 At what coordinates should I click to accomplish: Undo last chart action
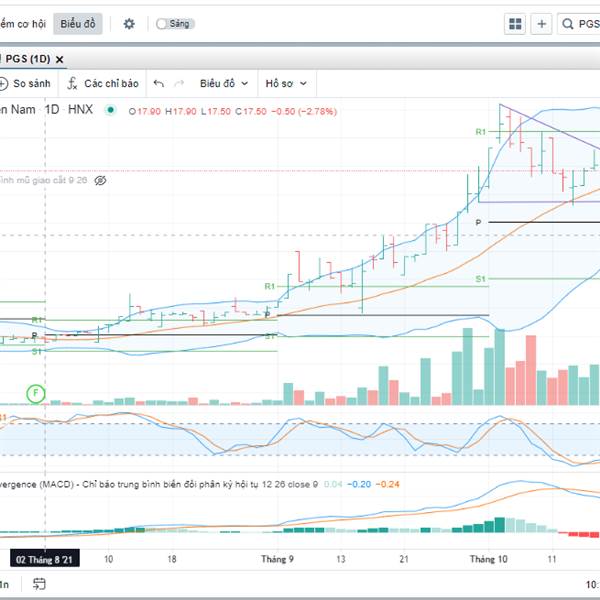coord(159,83)
